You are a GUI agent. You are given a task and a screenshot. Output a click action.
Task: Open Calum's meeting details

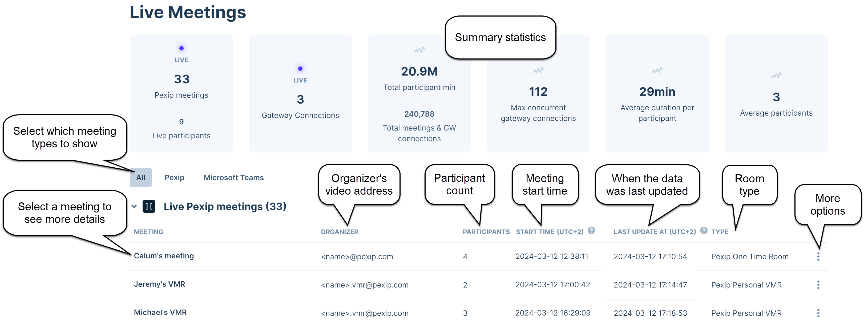(164, 256)
